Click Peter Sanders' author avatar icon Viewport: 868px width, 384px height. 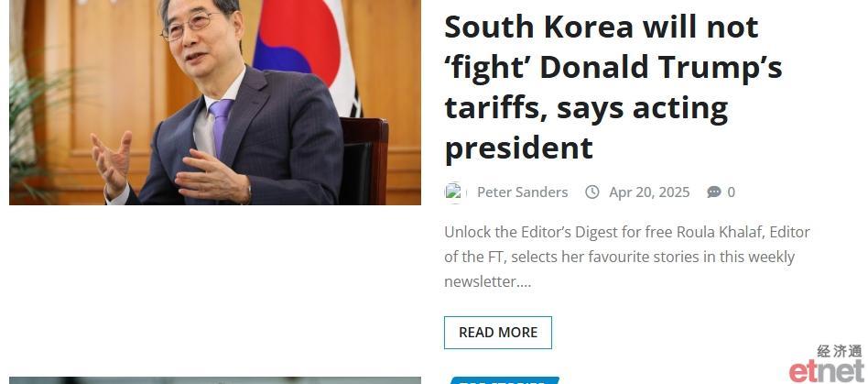coord(455,192)
